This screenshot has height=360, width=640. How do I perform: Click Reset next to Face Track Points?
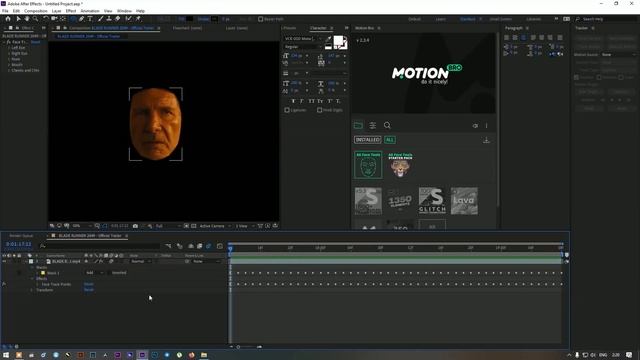point(89,284)
